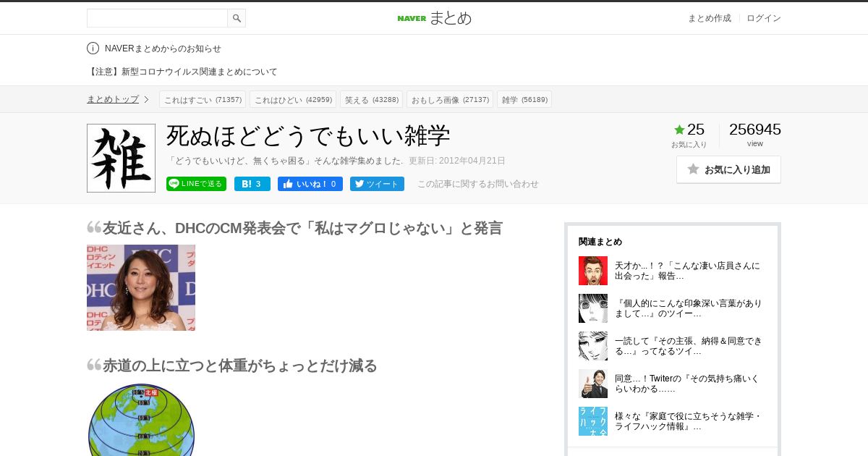The height and width of the screenshot is (456, 868).
Task: Open the 新型コロナウイルス関連まとめ notice
Action: point(182,72)
